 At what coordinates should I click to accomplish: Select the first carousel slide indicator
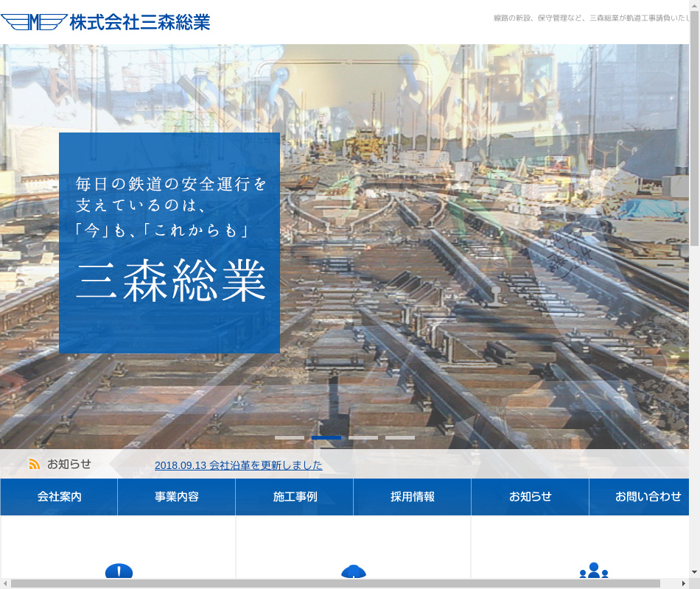tap(290, 437)
